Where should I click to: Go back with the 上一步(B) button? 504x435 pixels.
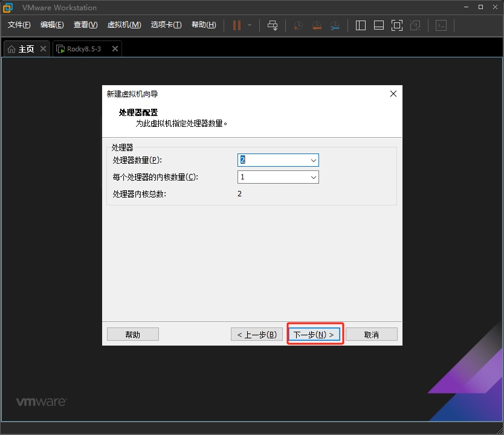point(256,335)
